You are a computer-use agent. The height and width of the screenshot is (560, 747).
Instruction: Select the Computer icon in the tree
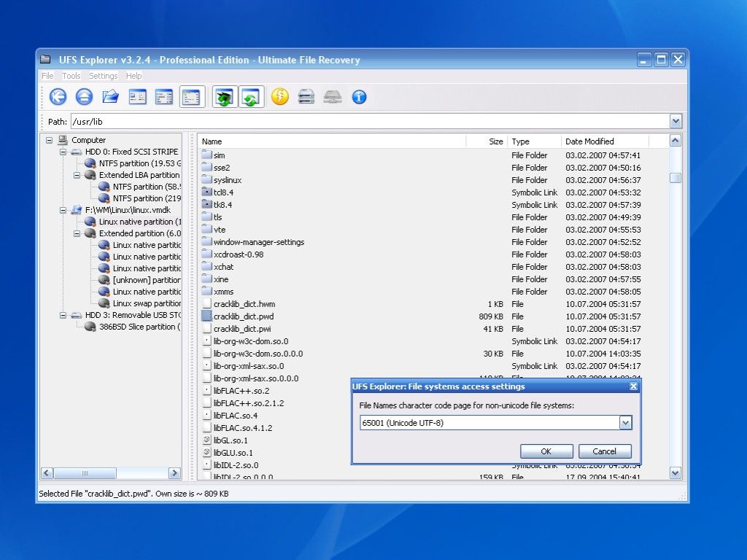(x=63, y=140)
